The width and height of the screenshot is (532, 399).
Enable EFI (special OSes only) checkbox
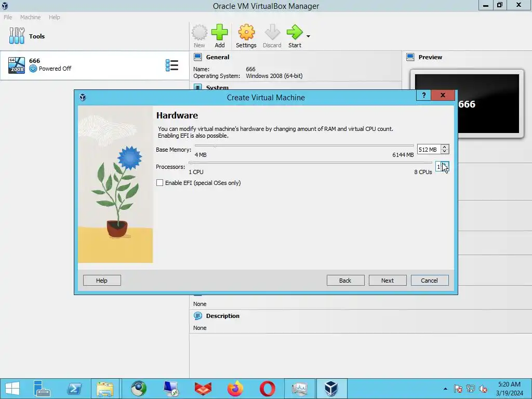[x=159, y=183]
